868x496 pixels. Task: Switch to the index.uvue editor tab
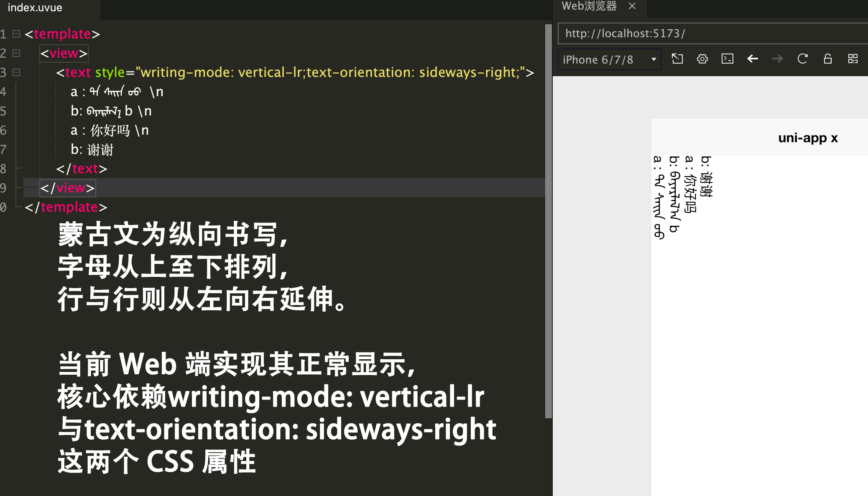pos(35,8)
